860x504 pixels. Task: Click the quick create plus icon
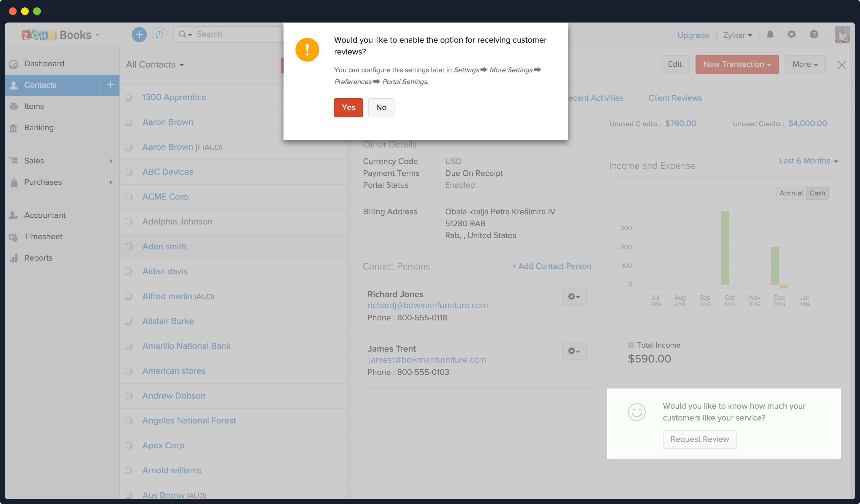pyautogui.click(x=139, y=34)
